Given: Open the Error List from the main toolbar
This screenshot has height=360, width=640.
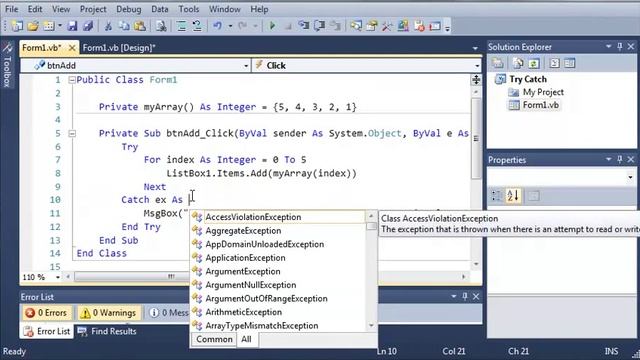Looking at the screenshot, I should pos(419,26).
